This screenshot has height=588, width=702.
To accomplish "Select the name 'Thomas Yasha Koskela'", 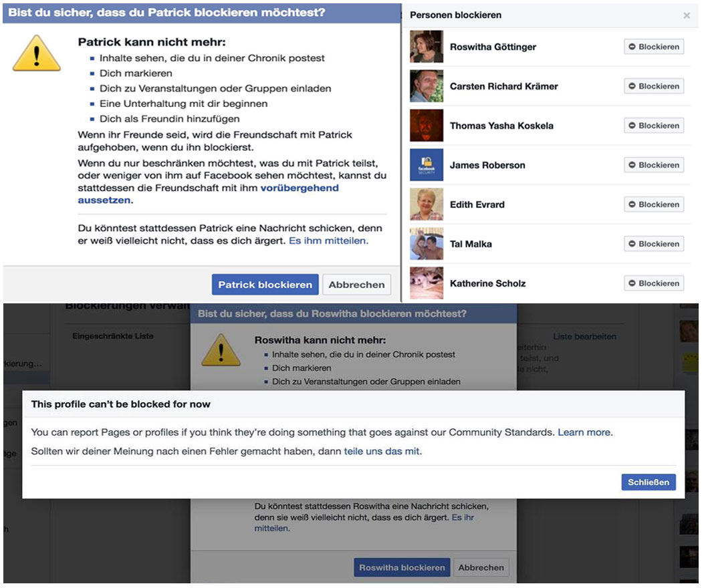I will point(501,126).
